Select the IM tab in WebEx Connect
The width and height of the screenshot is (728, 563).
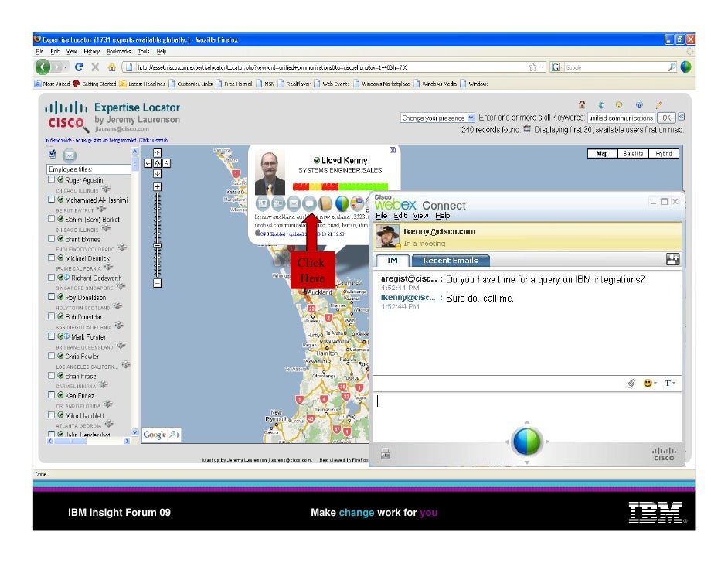click(x=393, y=261)
